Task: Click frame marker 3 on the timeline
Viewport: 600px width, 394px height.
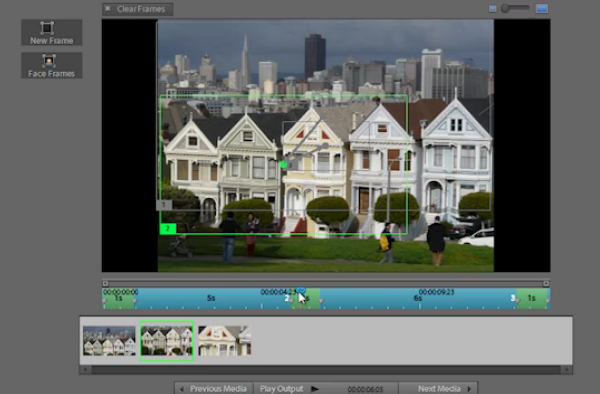Action: click(513, 298)
